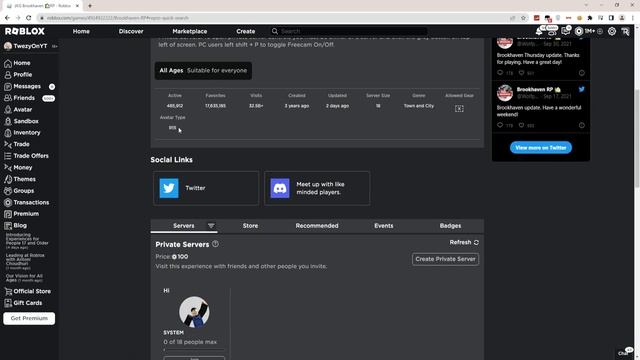
Task: Open Inventory in left sidebar
Action: tap(22, 133)
